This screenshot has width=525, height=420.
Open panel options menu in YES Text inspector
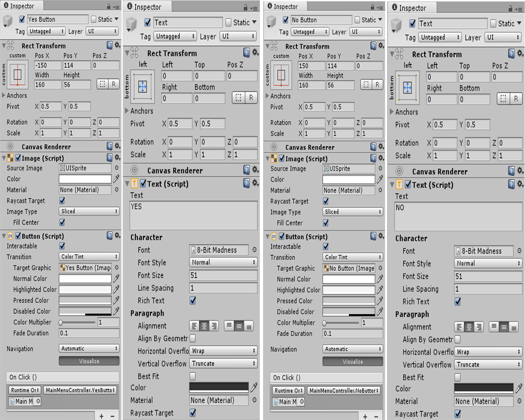254,8
